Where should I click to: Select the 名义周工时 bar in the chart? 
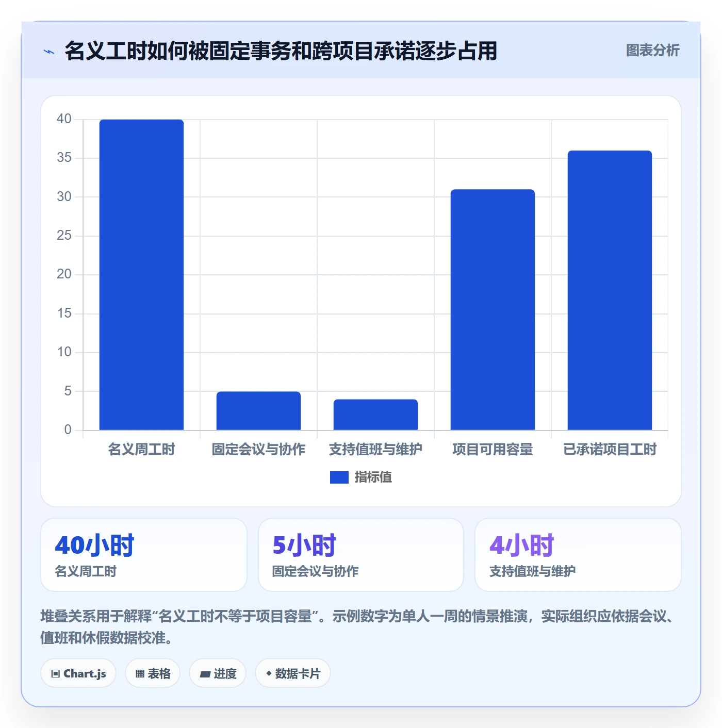[x=141, y=275]
